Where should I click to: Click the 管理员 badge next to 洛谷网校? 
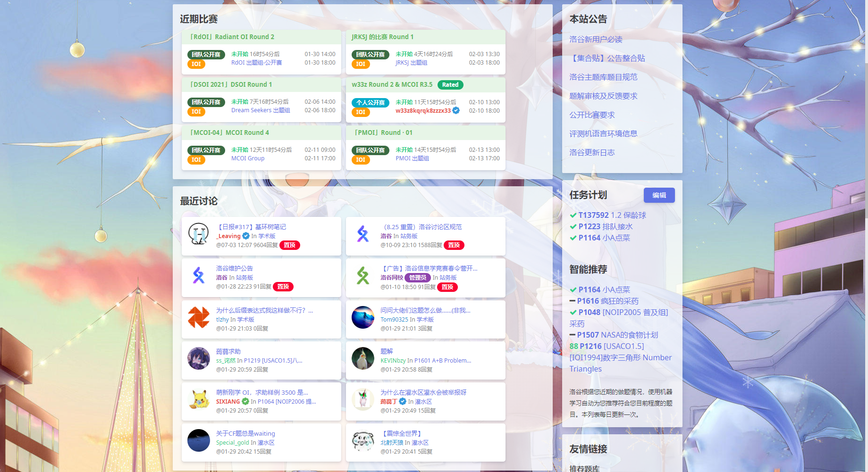(x=418, y=278)
